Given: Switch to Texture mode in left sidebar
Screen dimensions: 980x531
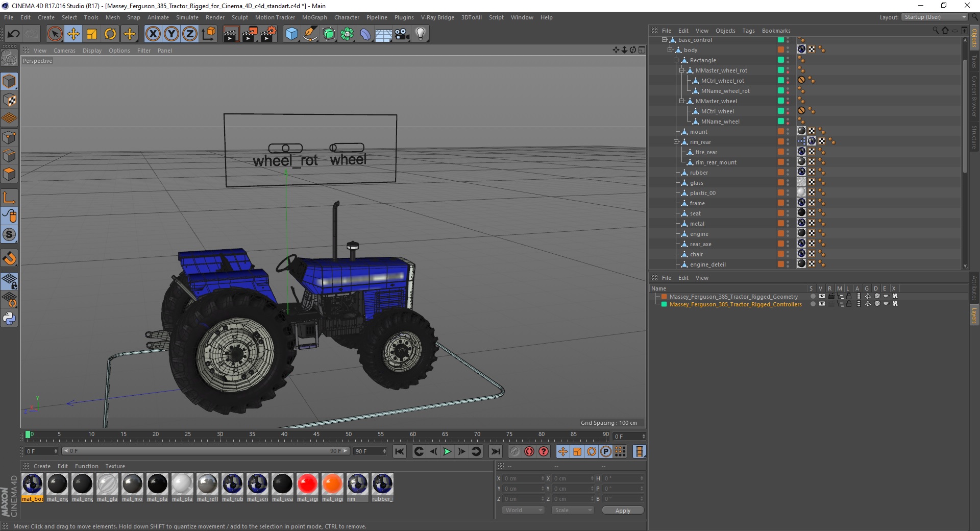Looking at the screenshot, I should pos(9,100).
